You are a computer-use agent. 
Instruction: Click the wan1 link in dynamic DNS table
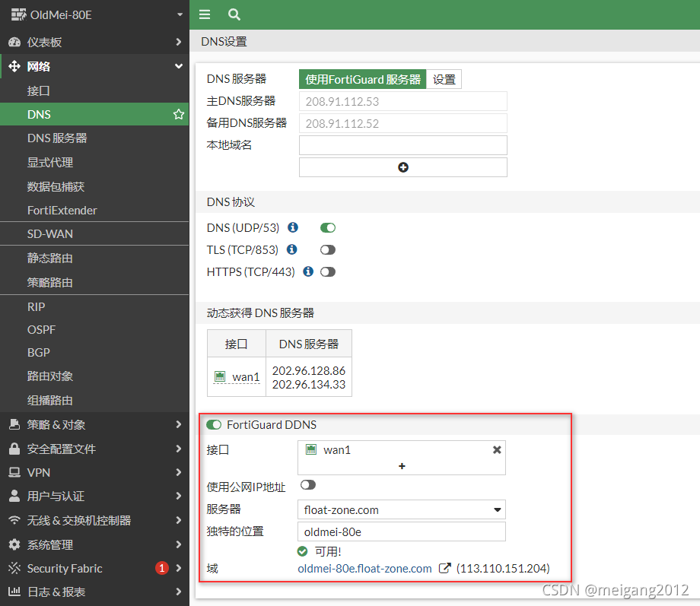pos(246,377)
